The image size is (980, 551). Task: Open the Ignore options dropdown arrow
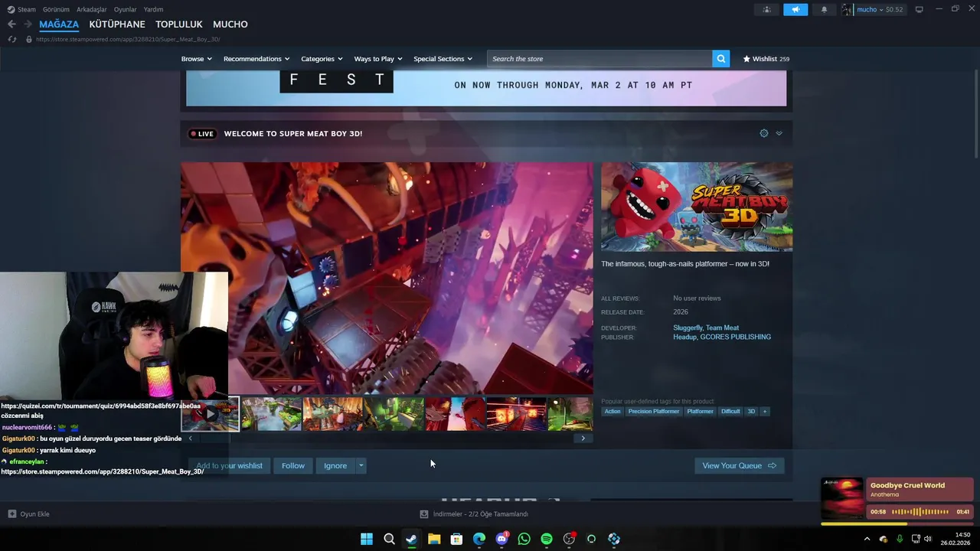(x=361, y=465)
